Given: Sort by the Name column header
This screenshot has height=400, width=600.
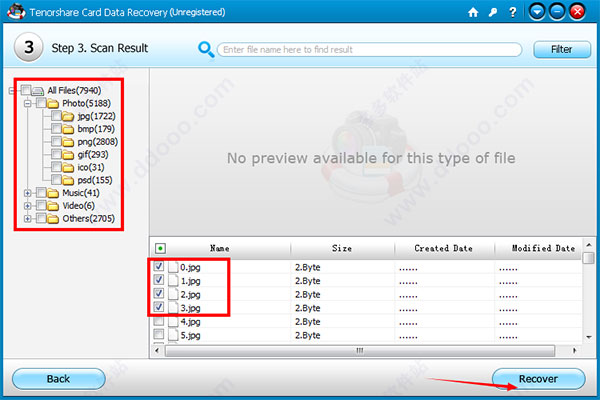Looking at the screenshot, I should (220, 248).
